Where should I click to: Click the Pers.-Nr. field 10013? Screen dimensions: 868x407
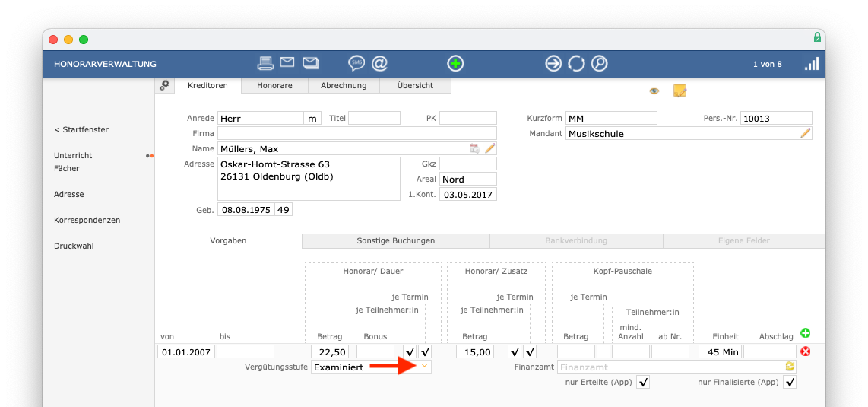click(776, 118)
